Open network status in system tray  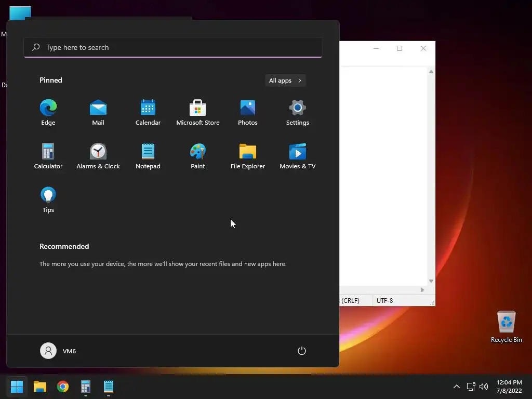(471, 387)
